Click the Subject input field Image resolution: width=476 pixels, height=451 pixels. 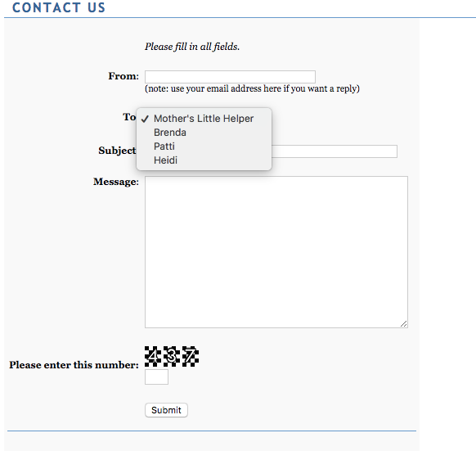click(x=334, y=151)
